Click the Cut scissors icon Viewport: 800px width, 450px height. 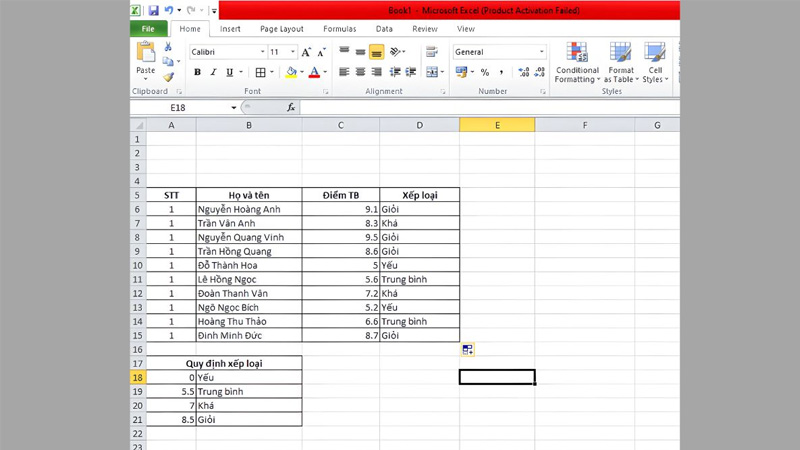(168, 47)
